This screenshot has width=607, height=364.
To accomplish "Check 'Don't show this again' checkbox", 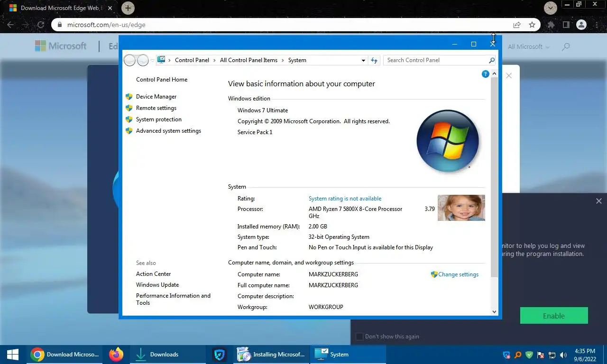I will [359, 337].
